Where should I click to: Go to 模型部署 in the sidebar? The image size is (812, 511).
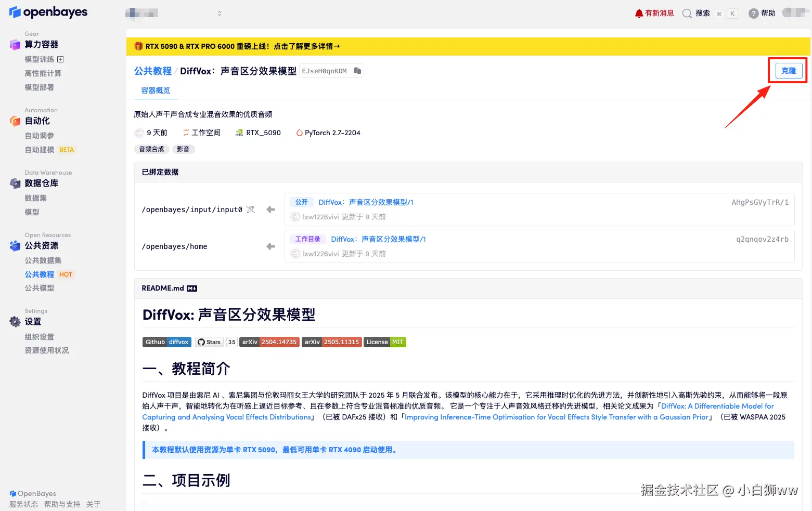click(x=40, y=87)
